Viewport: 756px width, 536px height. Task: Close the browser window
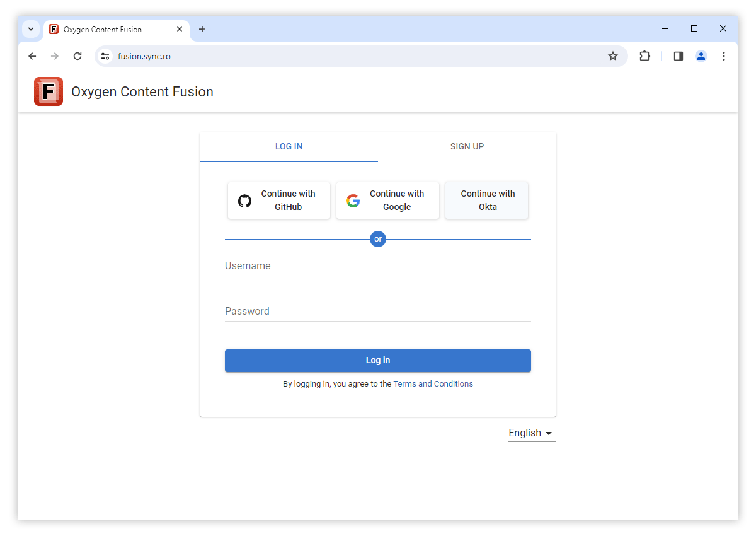point(723,28)
